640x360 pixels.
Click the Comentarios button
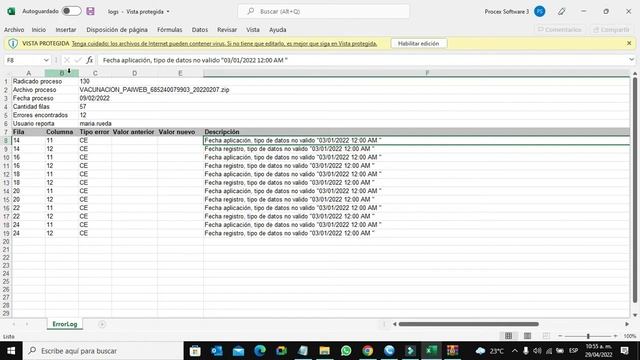[559, 30]
